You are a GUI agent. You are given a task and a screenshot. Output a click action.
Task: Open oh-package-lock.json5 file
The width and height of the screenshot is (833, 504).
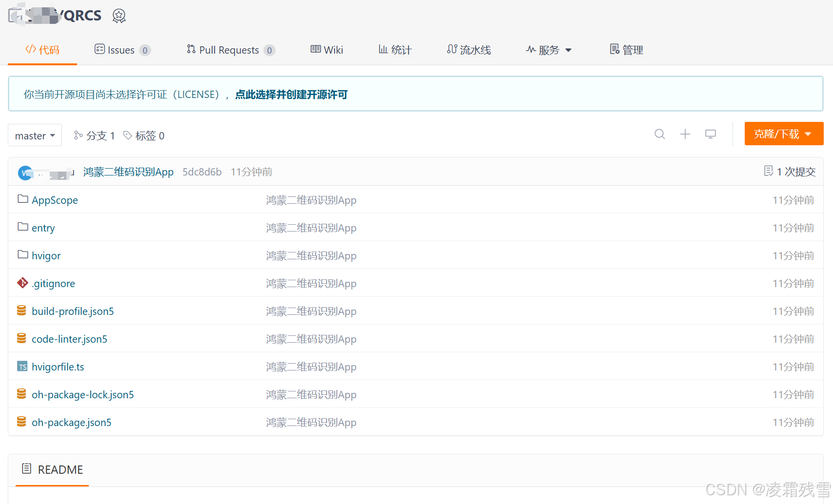(82, 394)
